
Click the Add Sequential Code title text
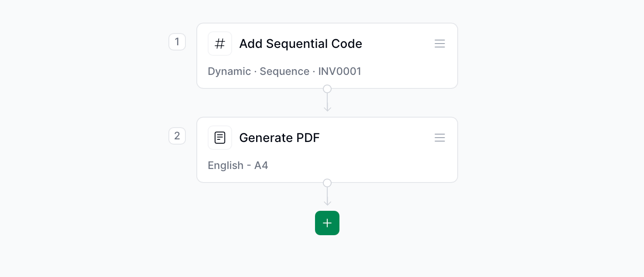301,44
